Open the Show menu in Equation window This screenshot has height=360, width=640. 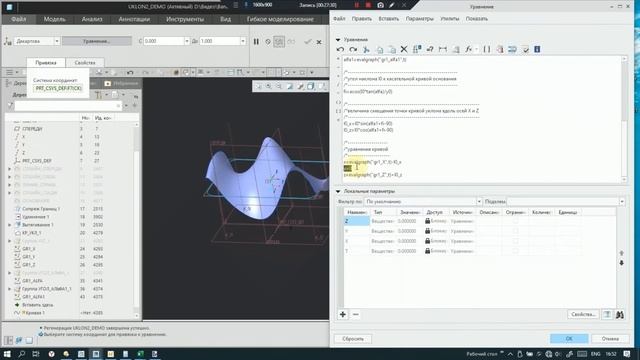[x=477, y=19]
